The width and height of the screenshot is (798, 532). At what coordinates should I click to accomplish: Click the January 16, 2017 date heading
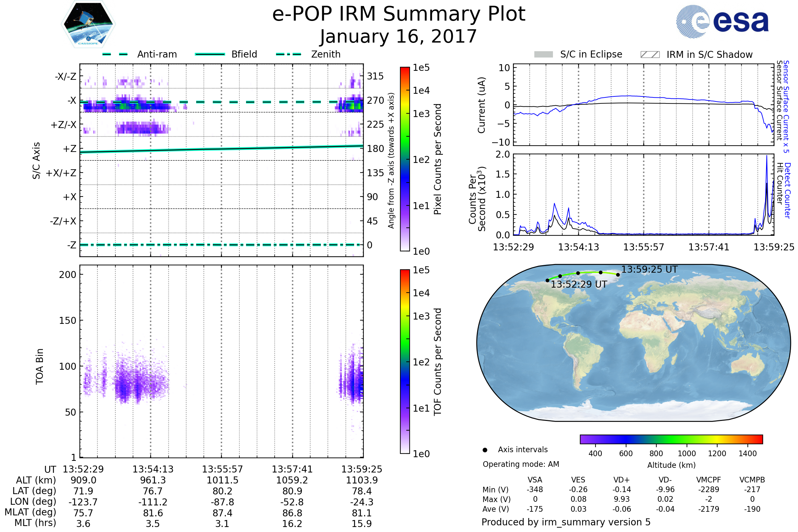click(x=399, y=37)
